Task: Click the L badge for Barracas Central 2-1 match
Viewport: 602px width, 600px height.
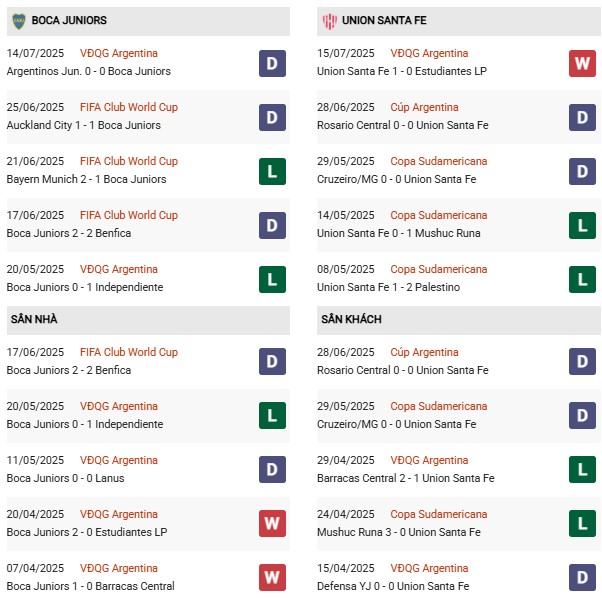Action: (x=582, y=470)
